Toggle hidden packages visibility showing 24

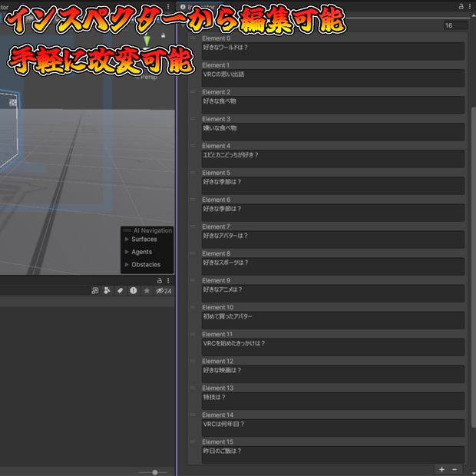click(164, 291)
